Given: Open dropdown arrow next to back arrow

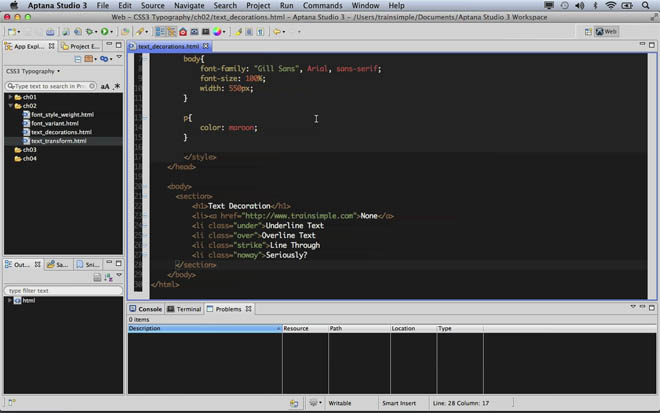Looking at the screenshot, I should tap(284, 32).
